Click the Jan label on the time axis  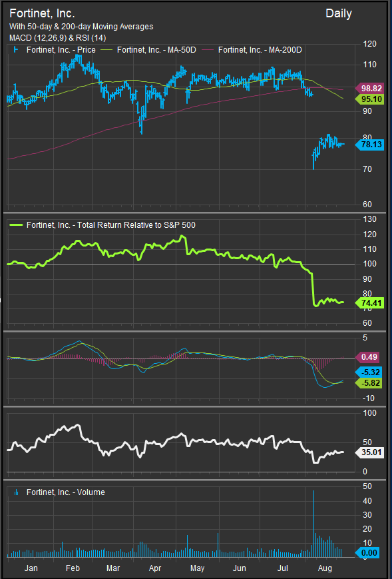pyautogui.click(x=33, y=567)
